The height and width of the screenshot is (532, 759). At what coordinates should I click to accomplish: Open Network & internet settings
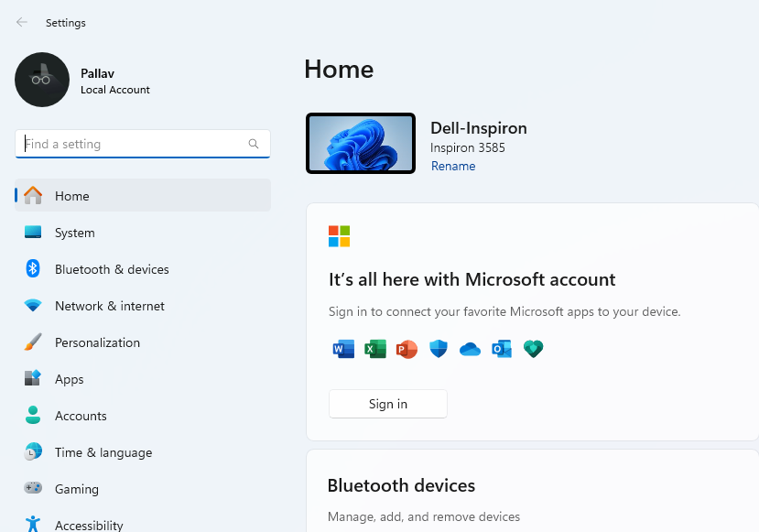pyautogui.click(x=143, y=306)
